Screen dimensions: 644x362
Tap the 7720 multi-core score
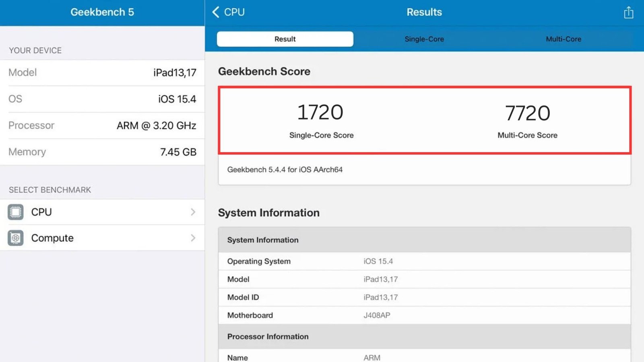[x=528, y=113]
